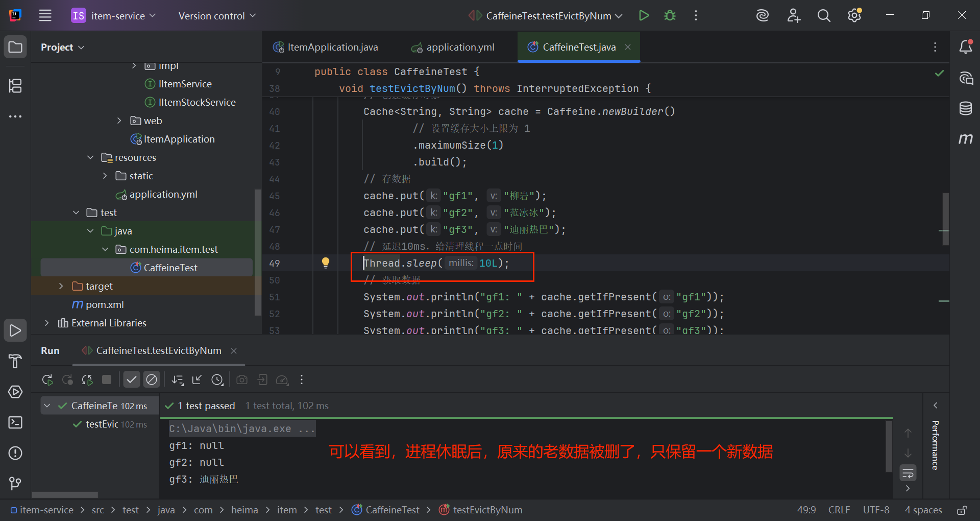This screenshot has height=521, width=980.
Task: Open Structure tool window
Action: tap(15, 85)
